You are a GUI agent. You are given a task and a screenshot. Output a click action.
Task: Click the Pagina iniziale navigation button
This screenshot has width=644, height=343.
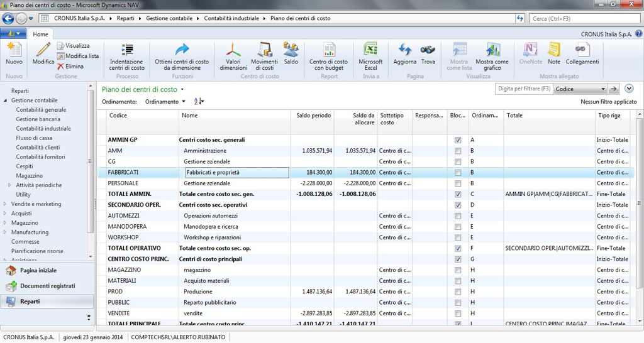coord(38,270)
